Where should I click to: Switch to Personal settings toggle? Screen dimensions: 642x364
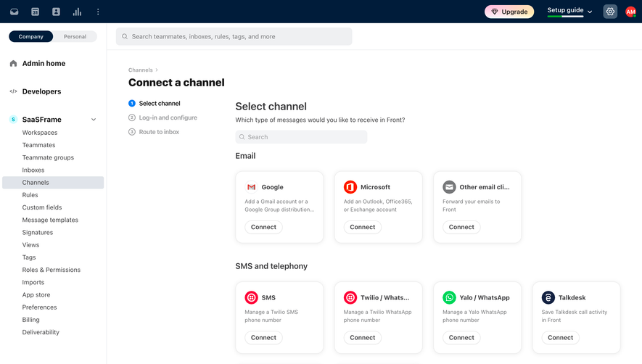click(75, 36)
